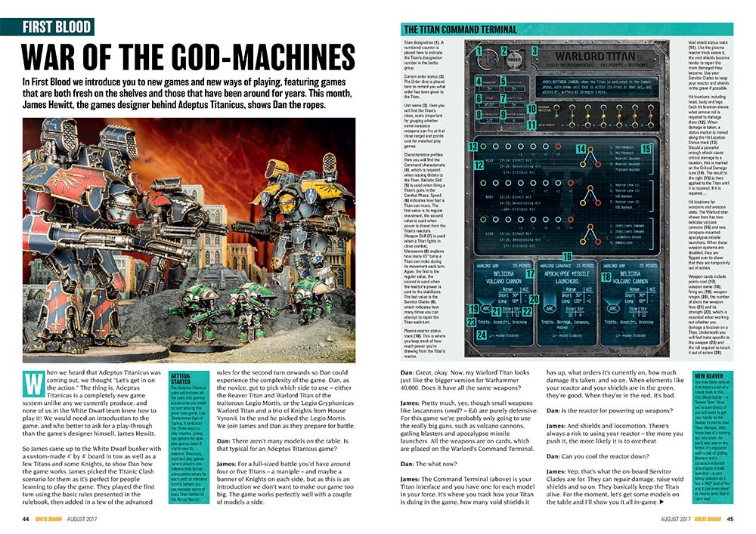
Task: Click the BODY row critical damage triangle
Action: click(x=590, y=195)
